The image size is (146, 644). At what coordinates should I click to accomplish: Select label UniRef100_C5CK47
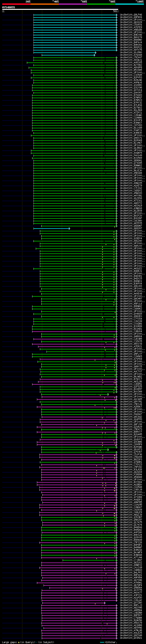click(x=131, y=58)
